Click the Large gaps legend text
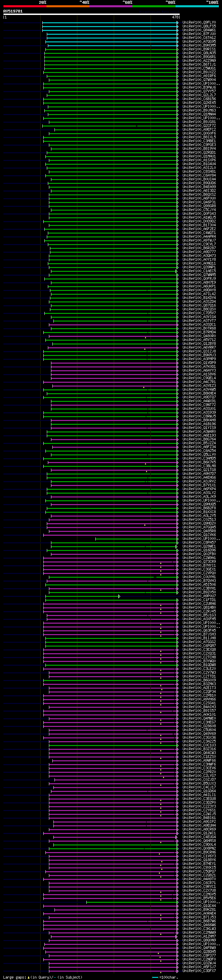 click(43, 977)
